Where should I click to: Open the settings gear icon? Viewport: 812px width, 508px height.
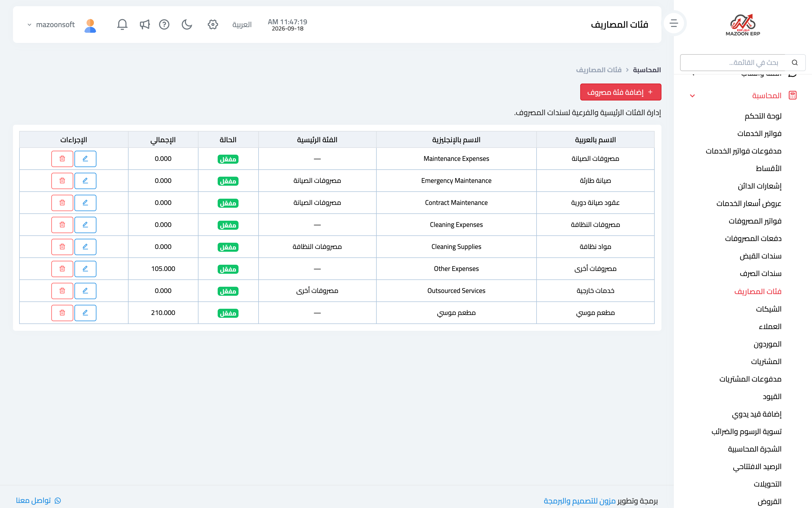(x=213, y=25)
